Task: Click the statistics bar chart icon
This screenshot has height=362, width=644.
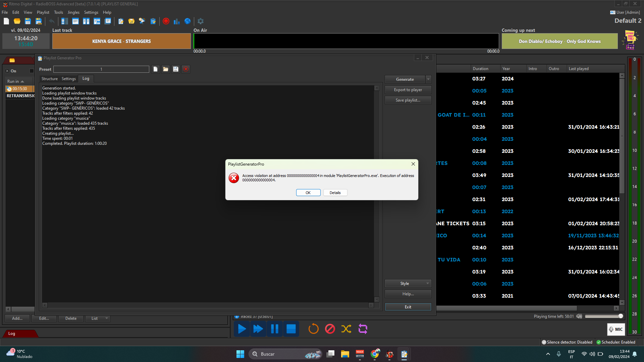Action: pos(176,21)
